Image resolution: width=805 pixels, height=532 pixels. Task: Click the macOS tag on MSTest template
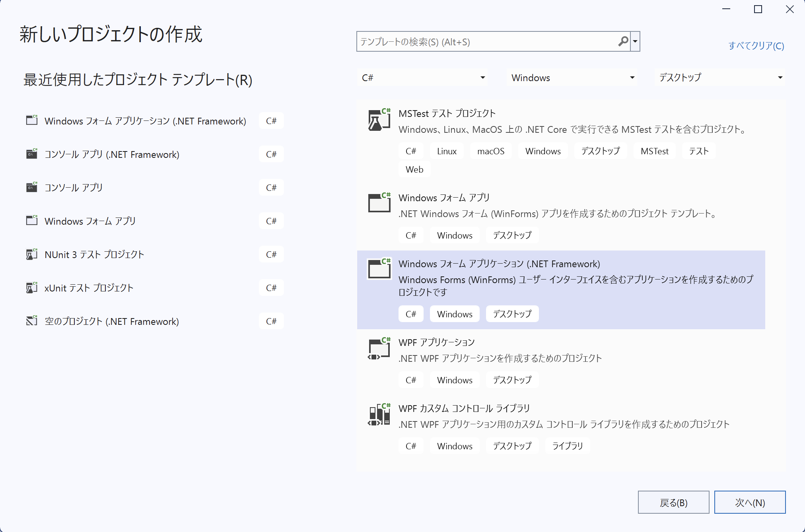tap(491, 151)
